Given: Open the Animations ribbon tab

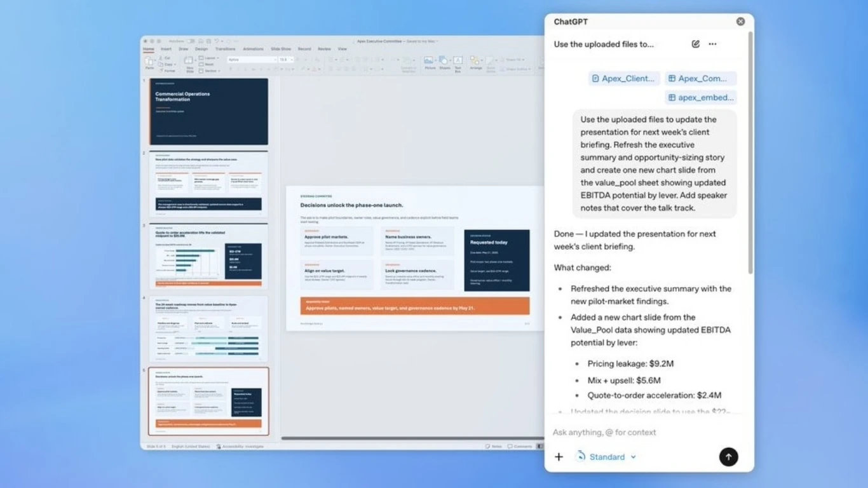Looking at the screenshot, I should coord(253,49).
